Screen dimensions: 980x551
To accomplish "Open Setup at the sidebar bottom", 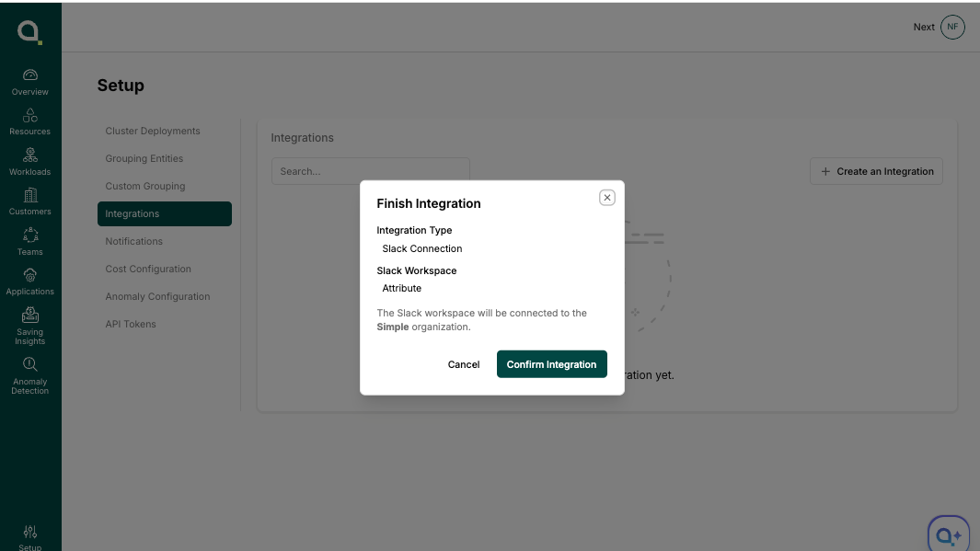I will pos(30,538).
